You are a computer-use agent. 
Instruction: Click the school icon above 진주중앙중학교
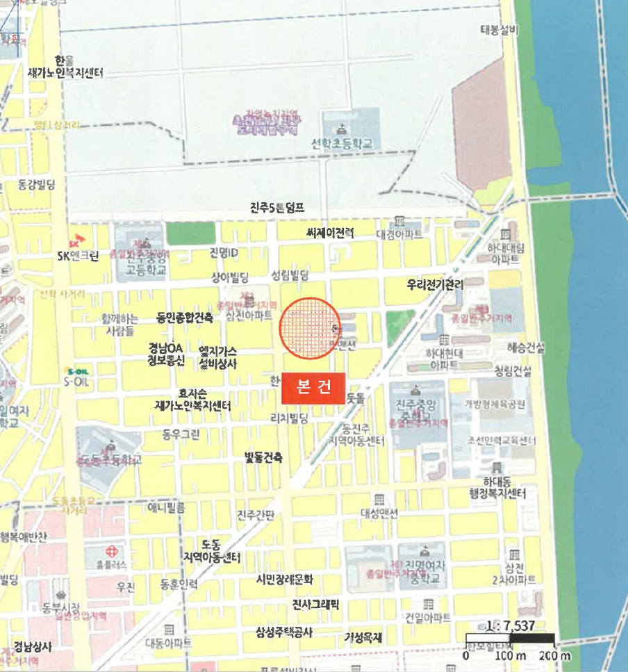pos(414,391)
